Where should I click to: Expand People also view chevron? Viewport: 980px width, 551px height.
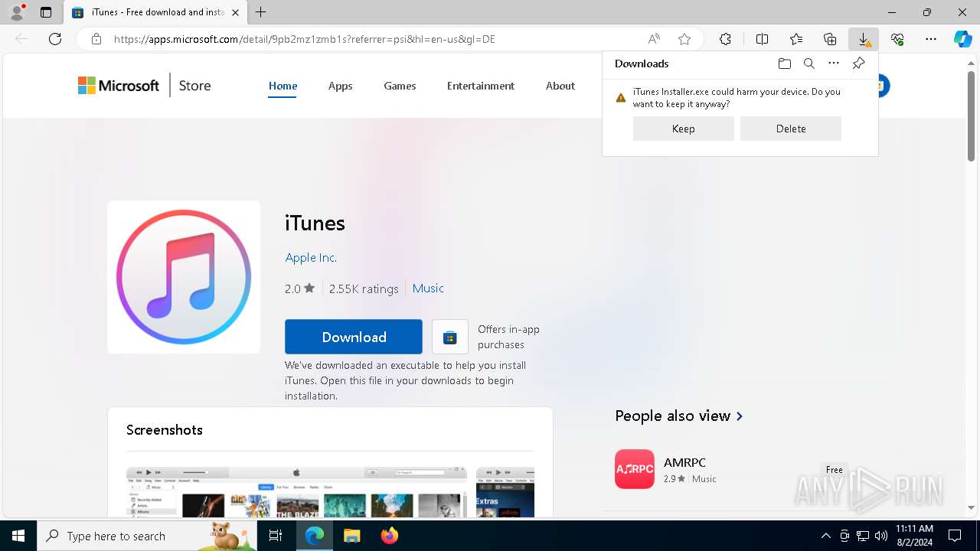(x=740, y=416)
